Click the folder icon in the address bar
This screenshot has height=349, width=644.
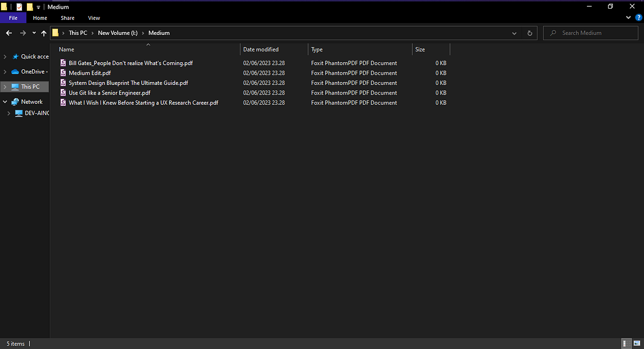[x=55, y=33]
